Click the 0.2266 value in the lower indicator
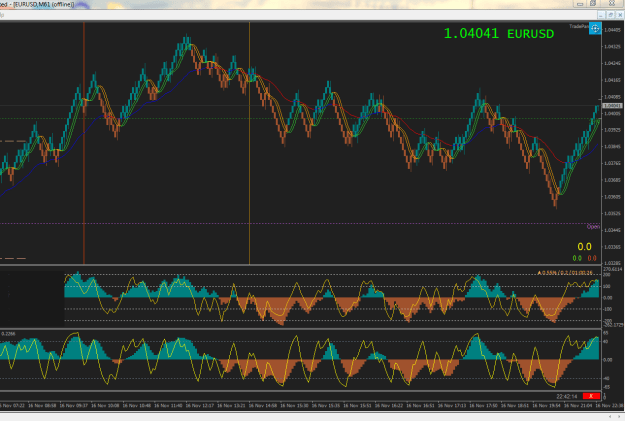Viewport: 625px width, 421px height. coord(8,334)
